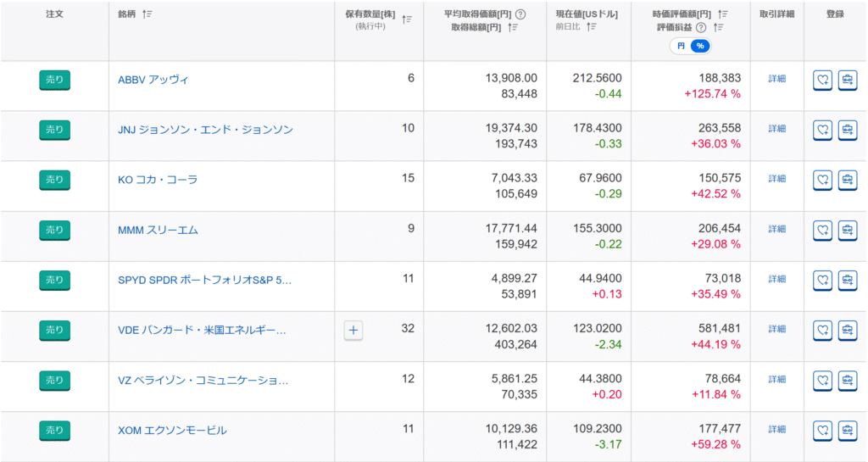Viewport: 868px width, 462px height.
Task: Sort by 銘柄 column sort icon
Action: (x=147, y=14)
